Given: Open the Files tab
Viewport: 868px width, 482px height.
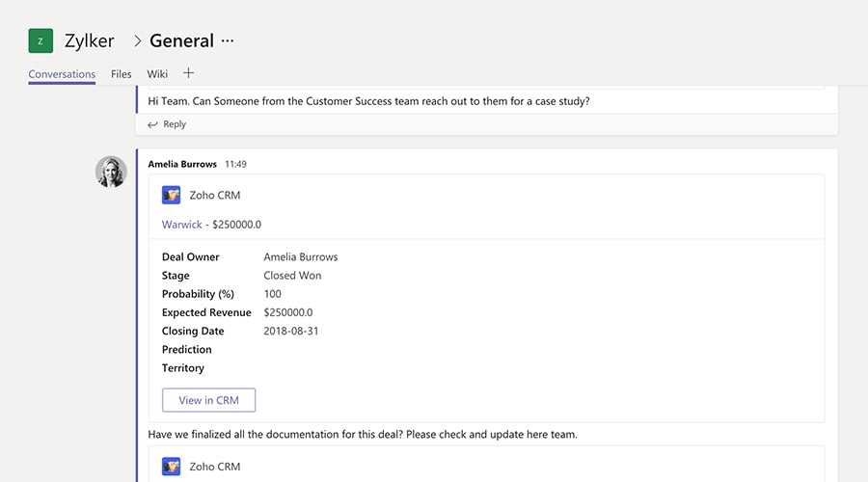Looking at the screenshot, I should point(122,74).
